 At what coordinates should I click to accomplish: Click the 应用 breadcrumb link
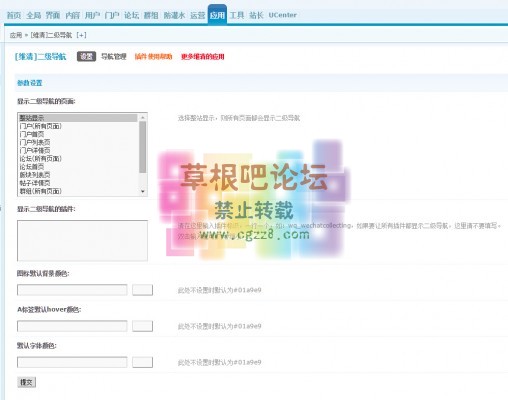16,35
